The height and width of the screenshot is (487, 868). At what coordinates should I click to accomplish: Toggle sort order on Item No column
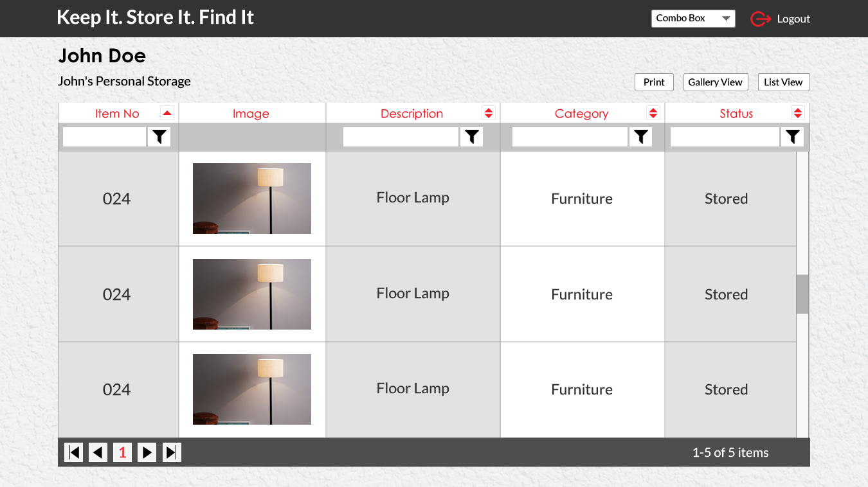point(167,113)
